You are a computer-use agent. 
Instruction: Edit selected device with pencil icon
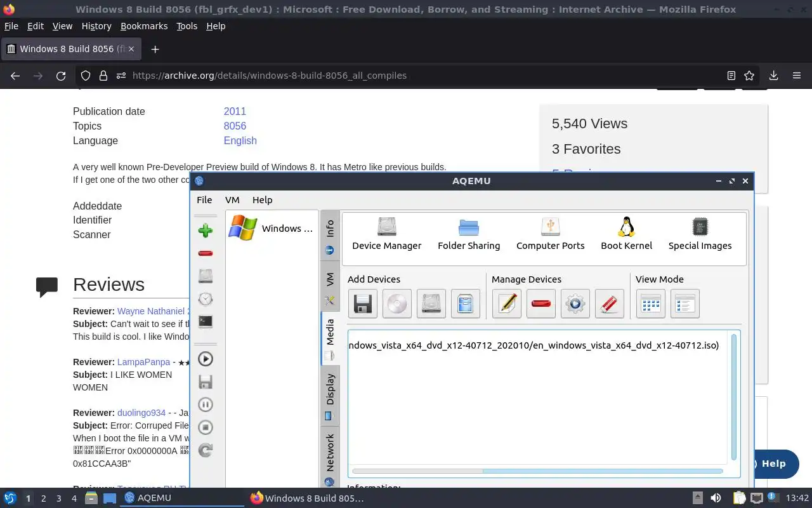tap(507, 304)
